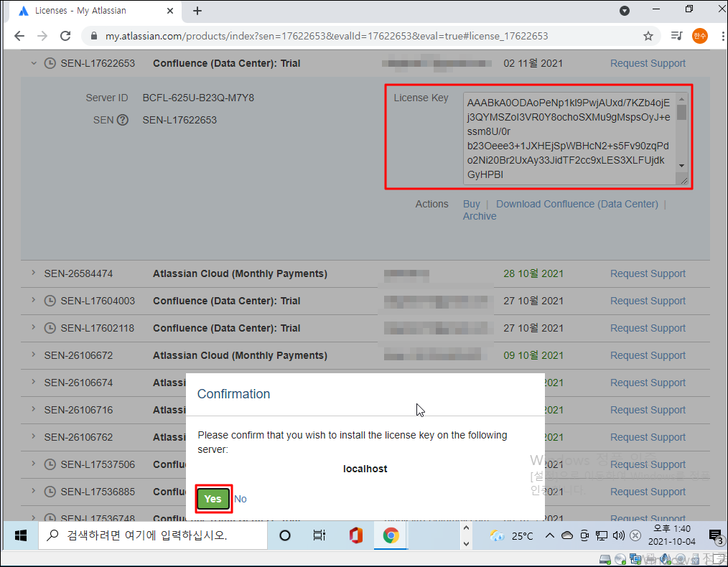
Task: Click Atlassian Cloud (Monthly Payments) for SEN-26584474
Action: point(240,273)
